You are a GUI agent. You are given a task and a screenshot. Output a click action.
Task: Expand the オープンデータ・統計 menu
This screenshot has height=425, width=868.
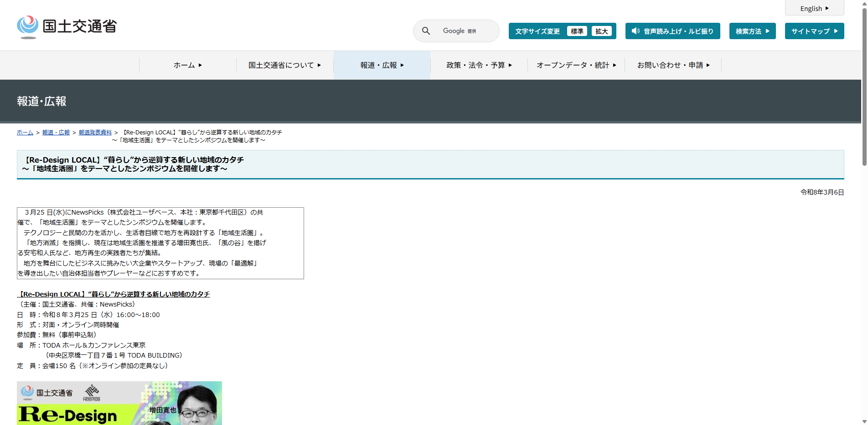tap(576, 65)
